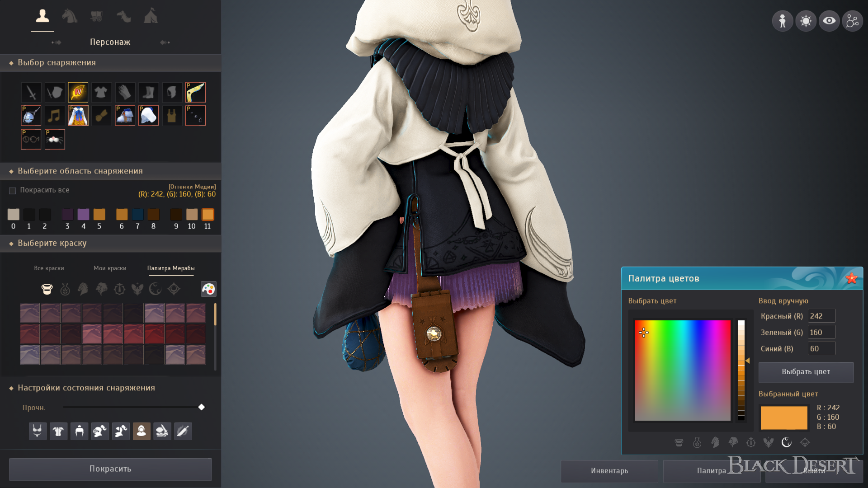Select the glasses accessory slot
Image resolution: width=868 pixels, height=488 pixels.
(31, 139)
